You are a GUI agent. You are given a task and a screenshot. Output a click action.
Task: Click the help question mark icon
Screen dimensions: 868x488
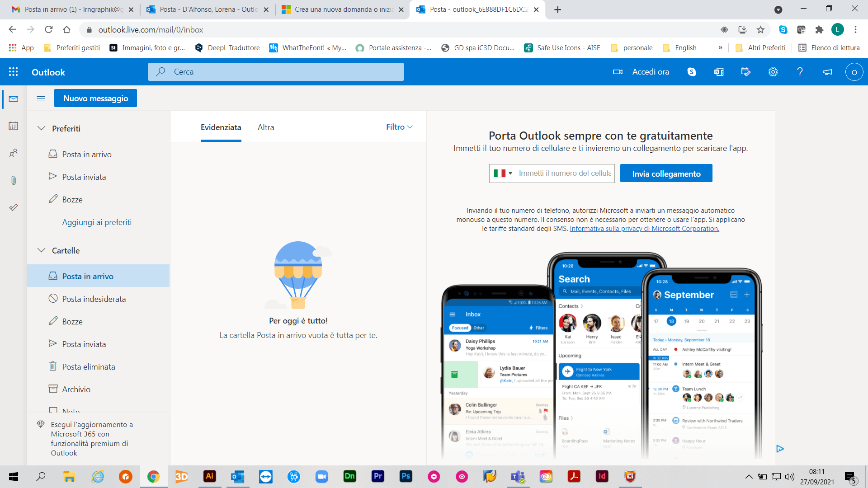coord(800,72)
